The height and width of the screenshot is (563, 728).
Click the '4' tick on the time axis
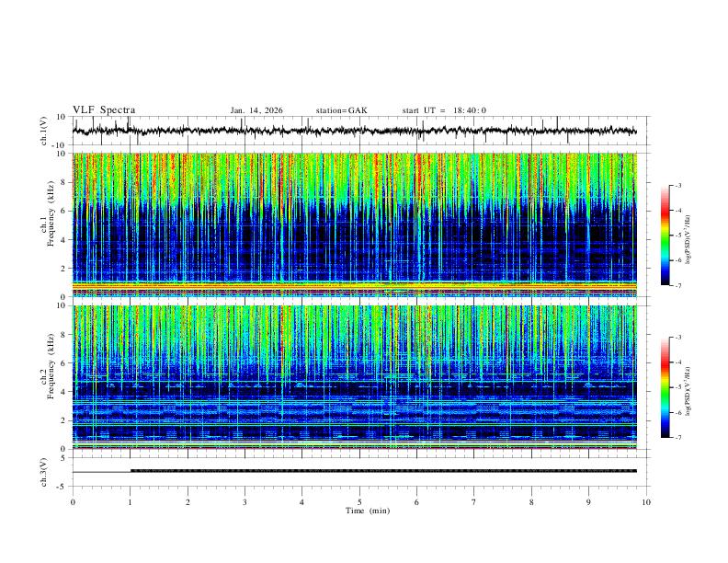point(301,502)
